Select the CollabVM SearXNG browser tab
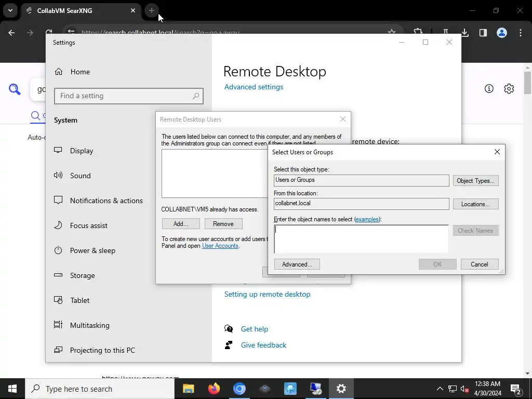 click(x=82, y=10)
